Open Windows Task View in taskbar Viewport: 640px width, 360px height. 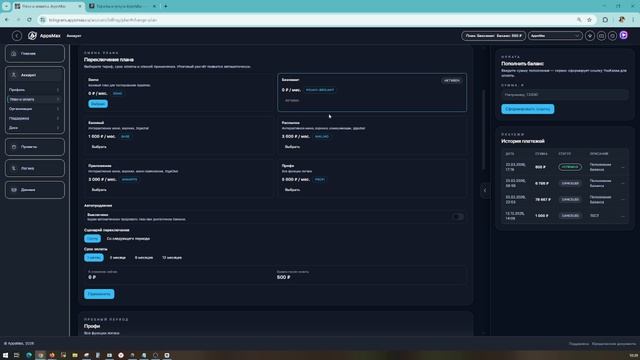click(17, 356)
